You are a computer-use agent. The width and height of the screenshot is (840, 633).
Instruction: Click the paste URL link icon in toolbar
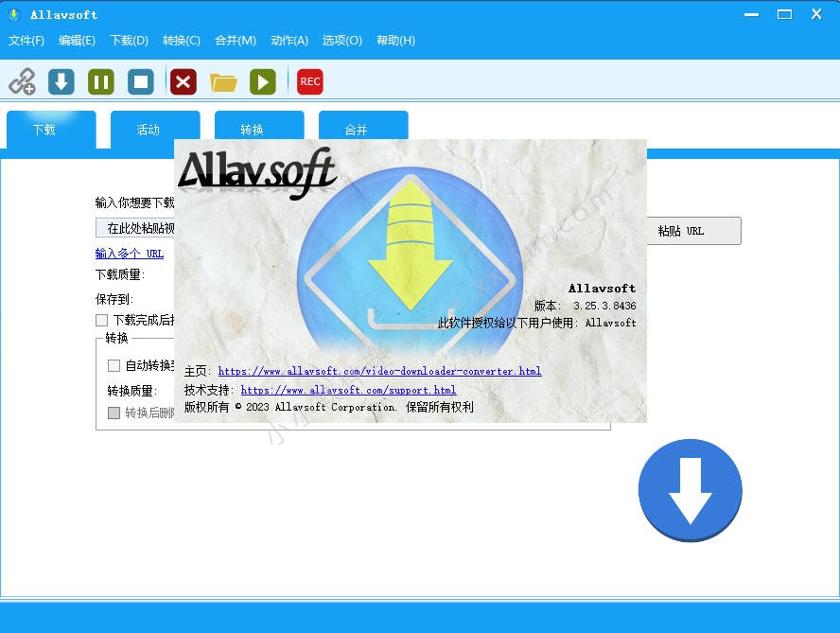(22, 82)
